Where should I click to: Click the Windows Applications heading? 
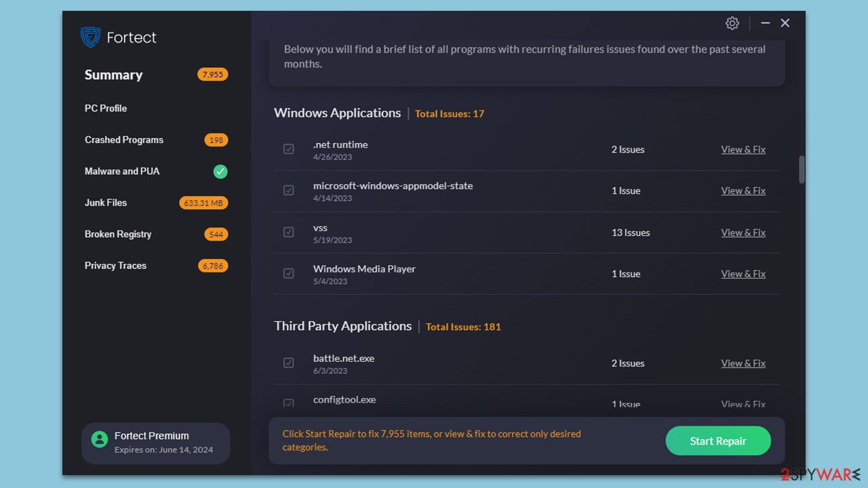(x=337, y=113)
